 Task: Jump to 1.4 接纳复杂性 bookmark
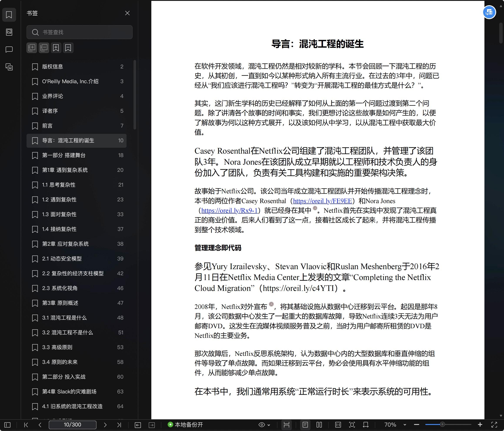76,229
